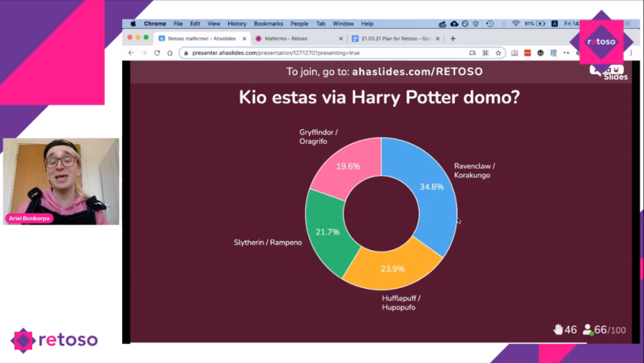Viewport: 644px width, 363px height.
Task: Go to the browser home page
Action: [x=169, y=53]
